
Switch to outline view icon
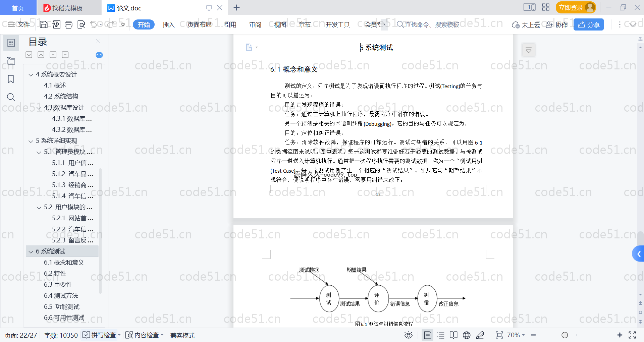coord(441,335)
